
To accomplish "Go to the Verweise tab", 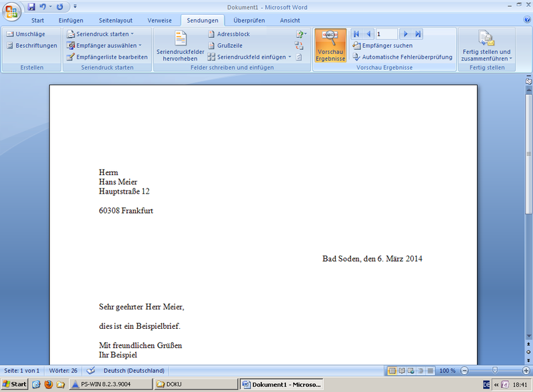I will (x=159, y=21).
